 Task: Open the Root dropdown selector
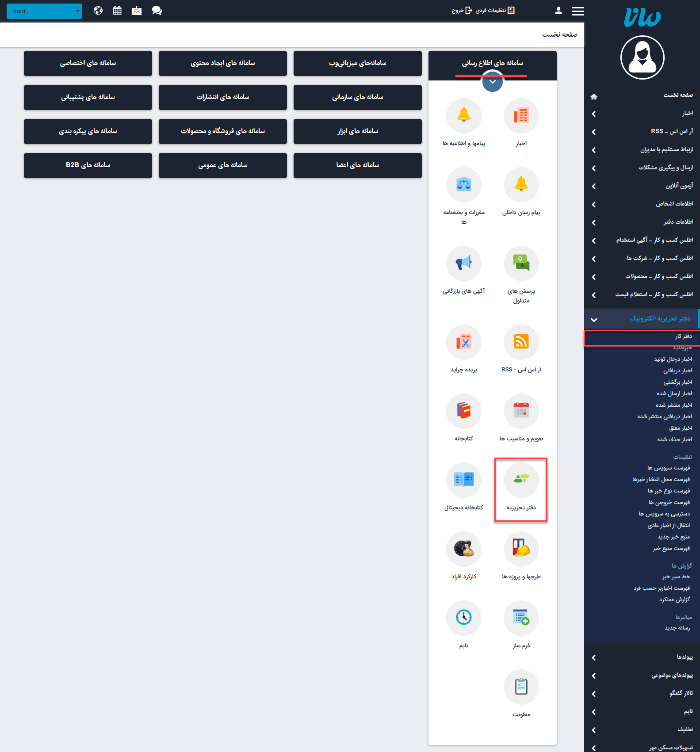coord(44,11)
